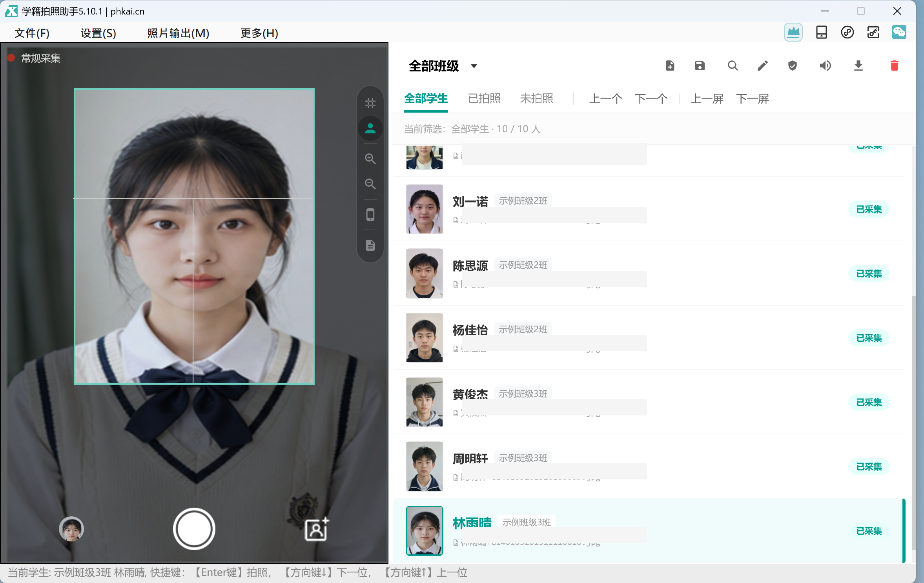The width and height of the screenshot is (924, 583).
Task: Toggle the speaker voice announcement icon
Action: point(825,66)
